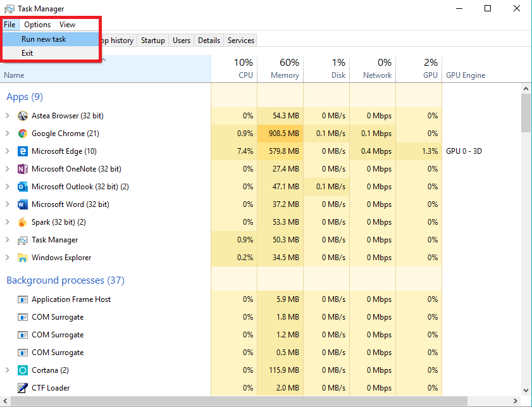Expand the Task Manager process row

click(7, 240)
